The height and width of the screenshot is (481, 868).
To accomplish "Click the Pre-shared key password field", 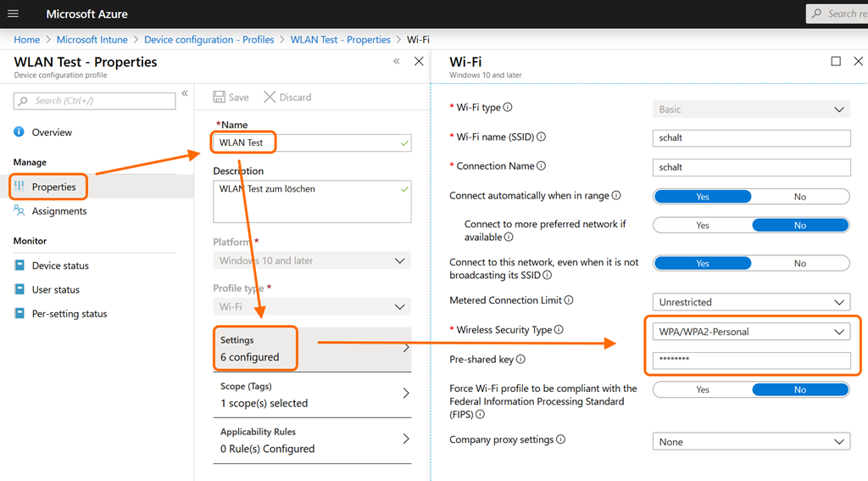I will pyautogui.click(x=751, y=361).
